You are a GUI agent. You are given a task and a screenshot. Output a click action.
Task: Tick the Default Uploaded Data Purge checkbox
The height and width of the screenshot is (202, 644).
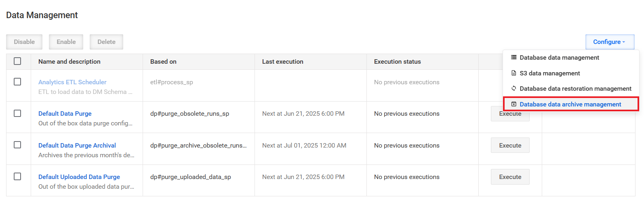point(17,177)
